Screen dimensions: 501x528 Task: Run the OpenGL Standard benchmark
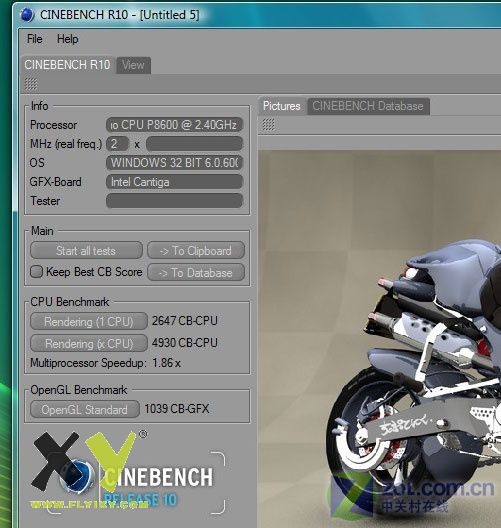click(x=85, y=409)
